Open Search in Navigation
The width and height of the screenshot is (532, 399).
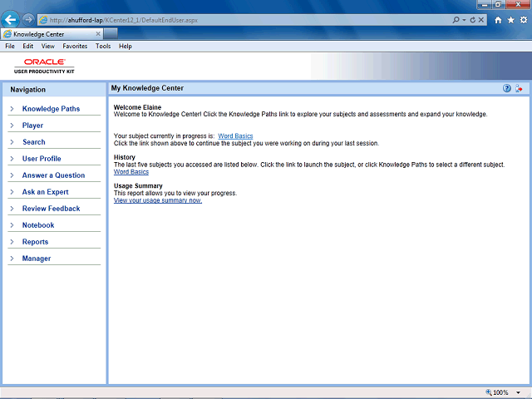click(33, 142)
